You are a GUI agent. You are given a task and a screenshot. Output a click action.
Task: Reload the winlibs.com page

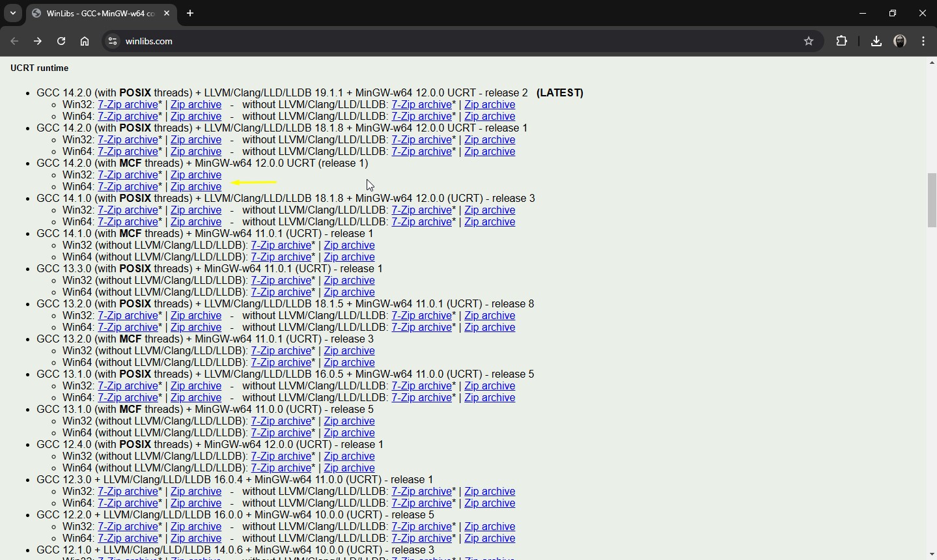click(61, 41)
